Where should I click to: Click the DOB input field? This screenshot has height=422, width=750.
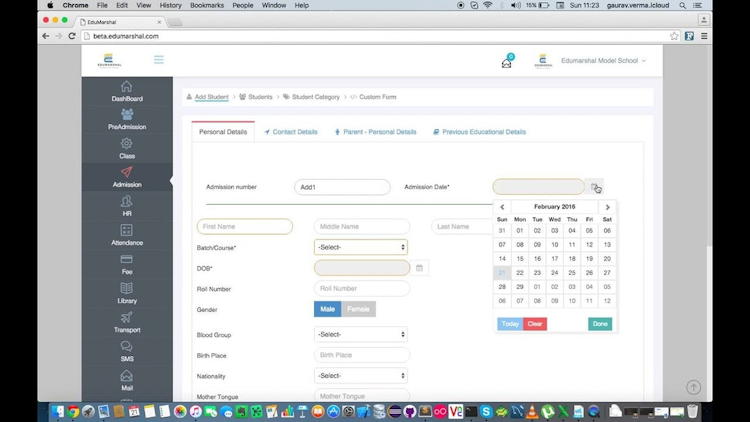click(x=362, y=268)
